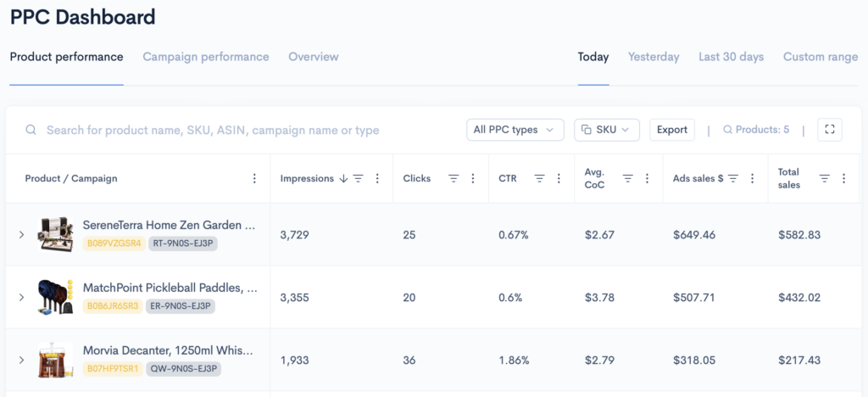
Task: Open filter icon for Impressions column
Action: [x=358, y=178]
